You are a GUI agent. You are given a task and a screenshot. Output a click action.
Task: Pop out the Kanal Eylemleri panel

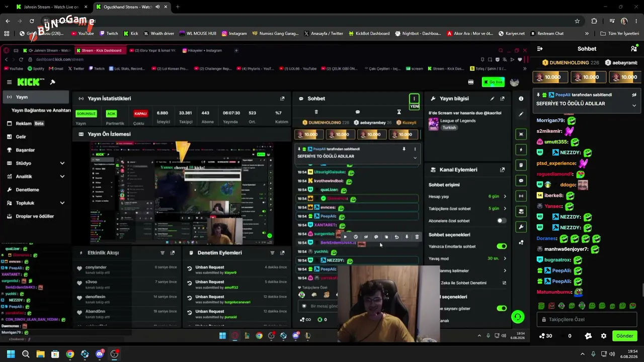(x=502, y=170)
